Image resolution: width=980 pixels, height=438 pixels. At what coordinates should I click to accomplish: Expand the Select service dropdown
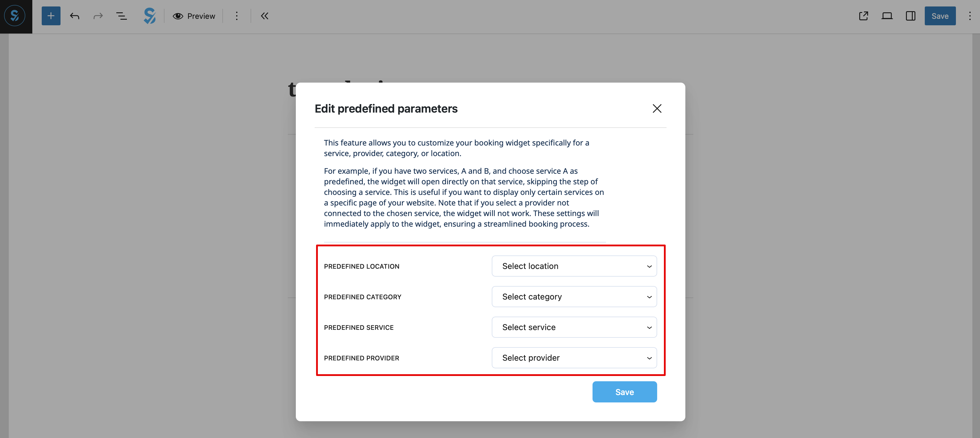(574, 327)
